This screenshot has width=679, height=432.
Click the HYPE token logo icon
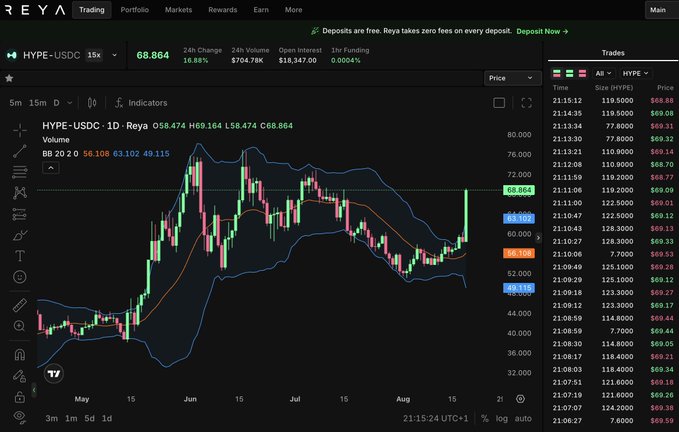[12, 55]
